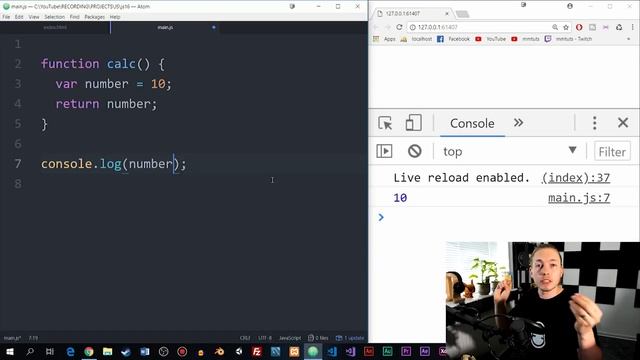The height and width of the screenshot is (360, 640).
Task: Click the 0 files git indicator
Action: click(318, 338)
